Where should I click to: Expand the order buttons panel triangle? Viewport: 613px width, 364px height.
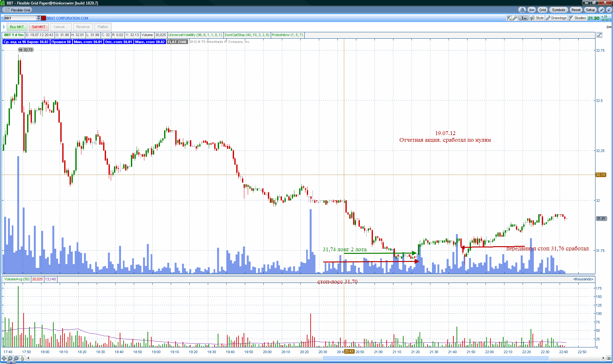pos(4,27)
